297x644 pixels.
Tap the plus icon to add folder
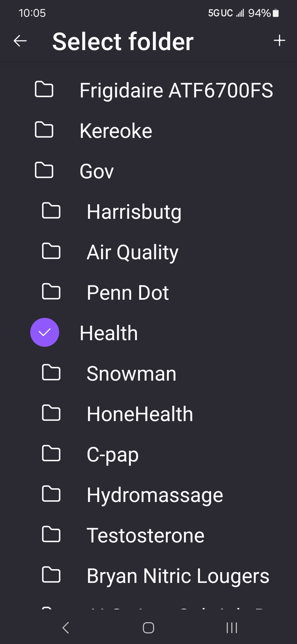pos(279,40)
